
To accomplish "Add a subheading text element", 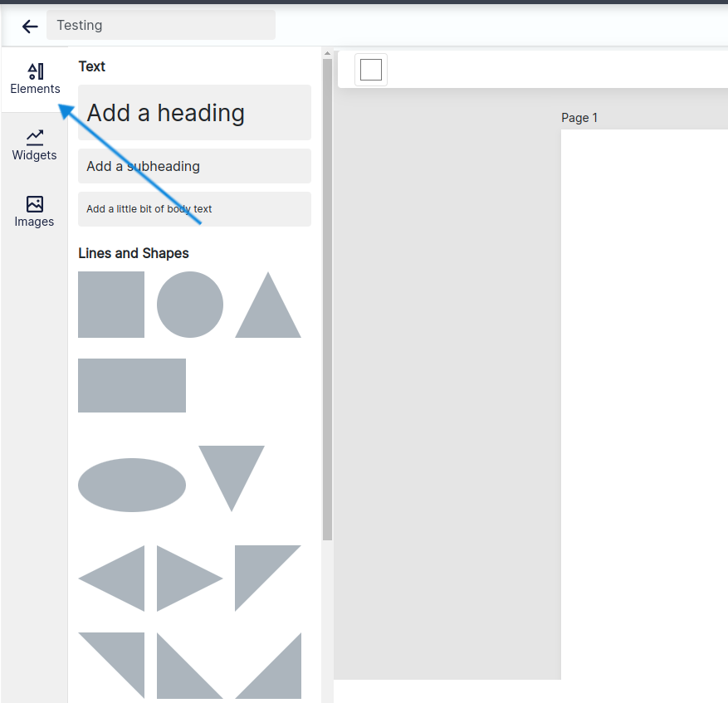I will tap(194, 166).
